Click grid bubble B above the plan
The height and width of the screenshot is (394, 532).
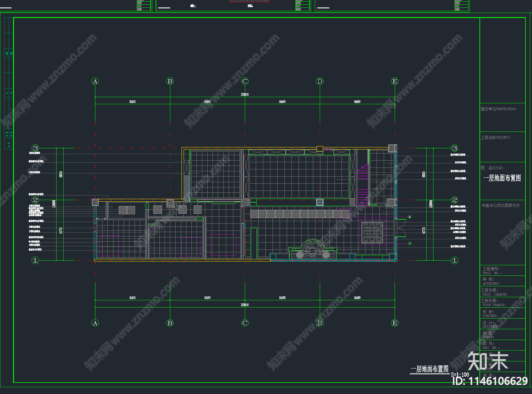point(170,81)
